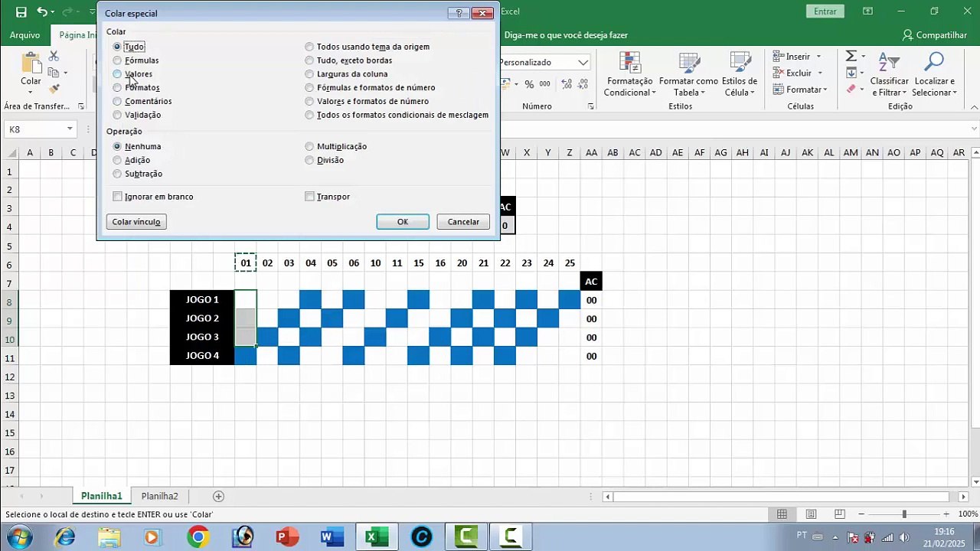Click the Decrease decimal icon
980x551 pixels.
(582, 84)
